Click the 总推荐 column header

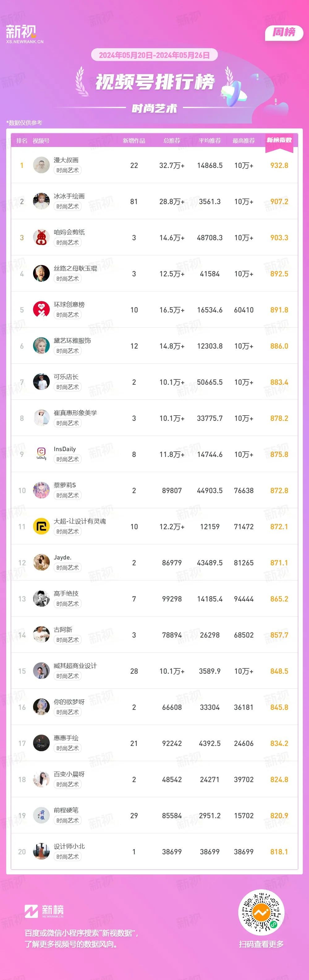point(171,141)
